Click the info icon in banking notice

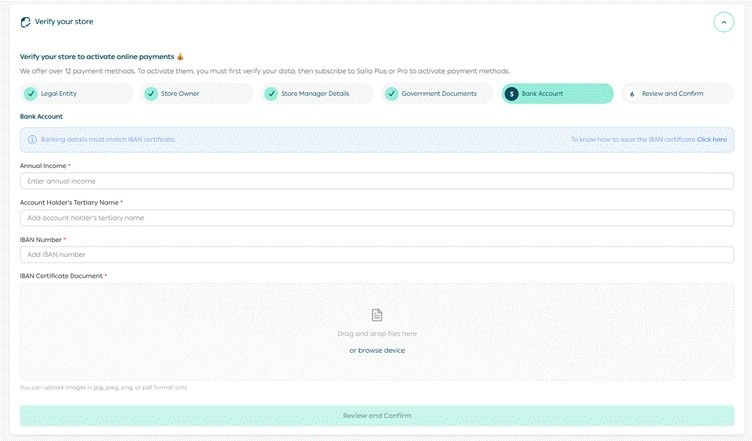(x=32, y=139)
